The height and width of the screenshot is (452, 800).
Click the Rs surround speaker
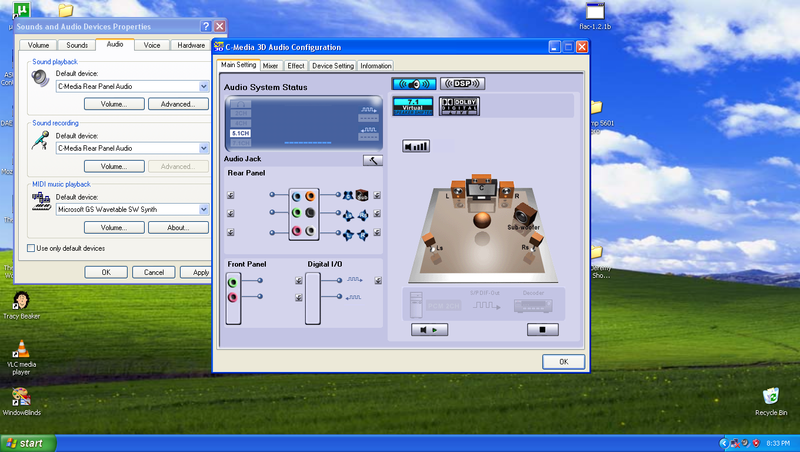(x=535, y=242)
